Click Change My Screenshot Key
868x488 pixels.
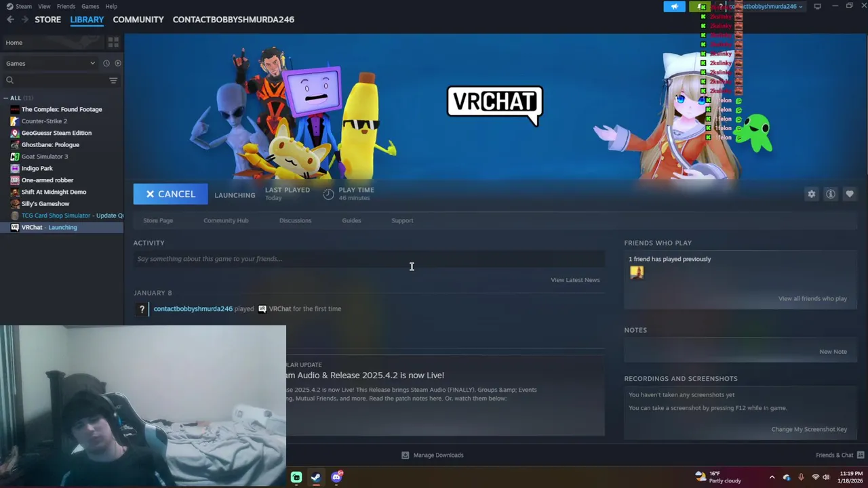(x=809, y=429)
